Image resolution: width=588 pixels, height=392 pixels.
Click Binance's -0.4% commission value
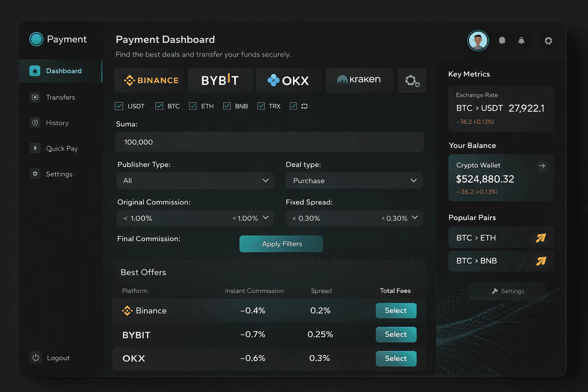point(253,310)
